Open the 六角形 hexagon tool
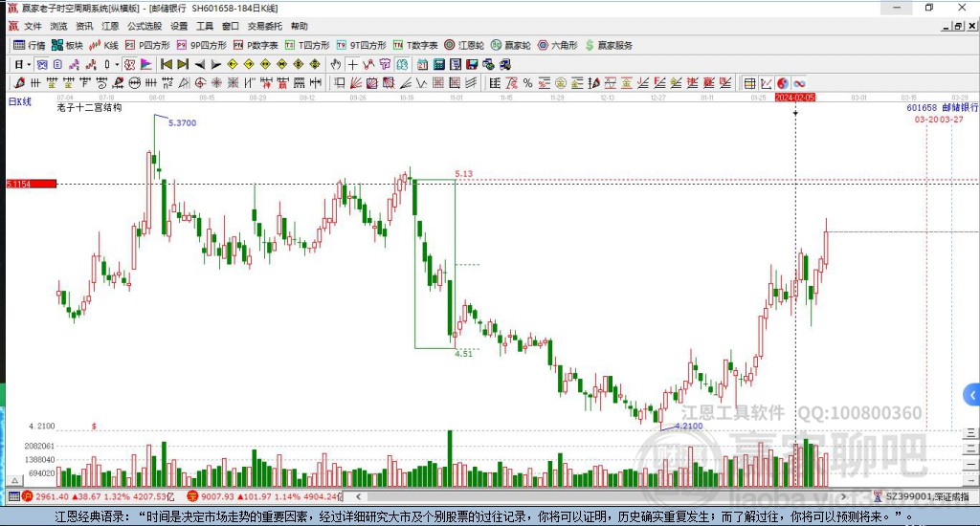The height and width of the screenshot is (526, 980). (558, 45)
